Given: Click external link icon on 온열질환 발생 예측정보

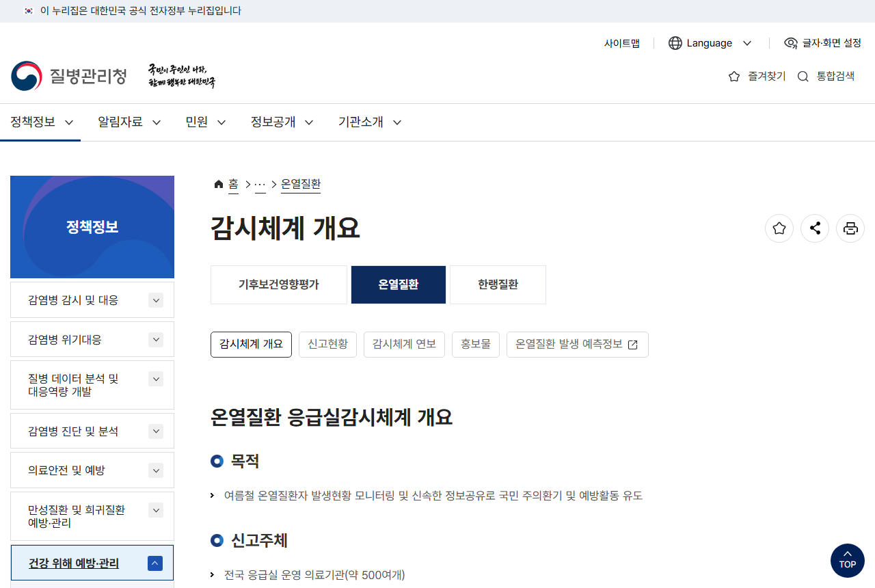Looking at the screenshot, I should coord(633,345).
